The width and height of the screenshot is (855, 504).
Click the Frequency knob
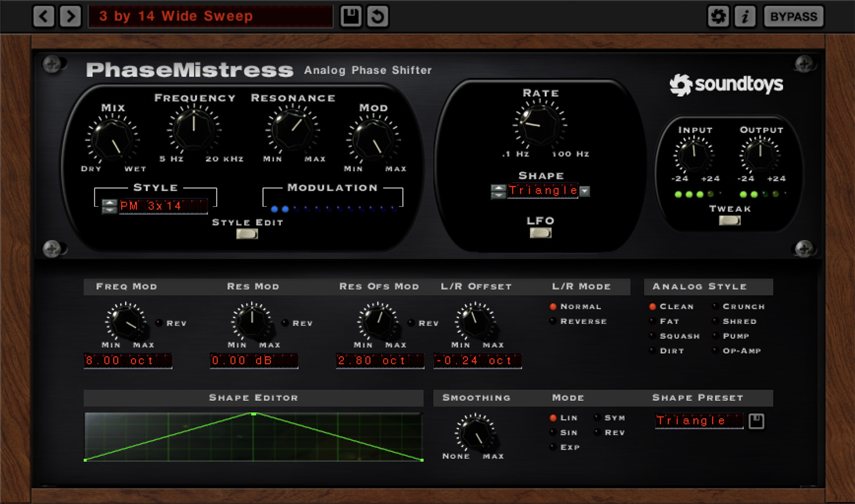pyautogui.click(x=193, y=129)
